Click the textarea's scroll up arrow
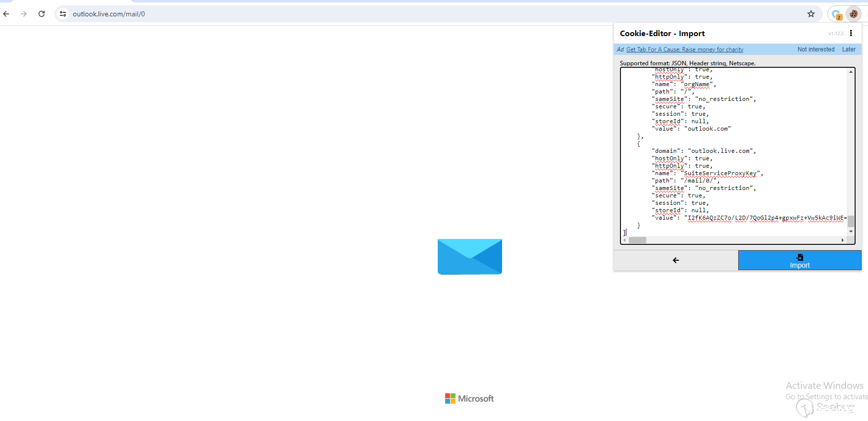The width and height of the screenshot is (868, 421). (851, 72)
